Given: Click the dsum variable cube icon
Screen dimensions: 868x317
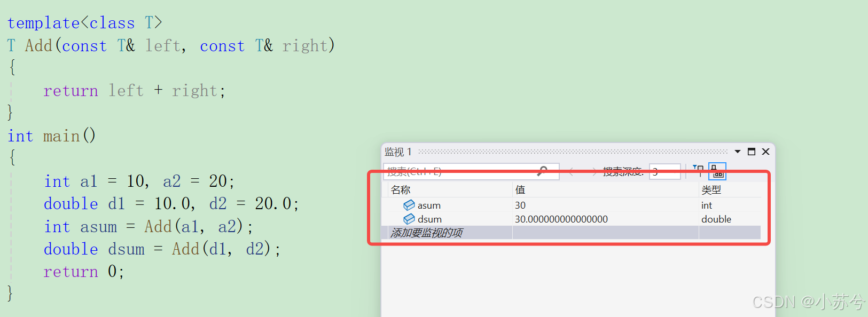Looking at the screenshot, I should (x=409, y=219).
